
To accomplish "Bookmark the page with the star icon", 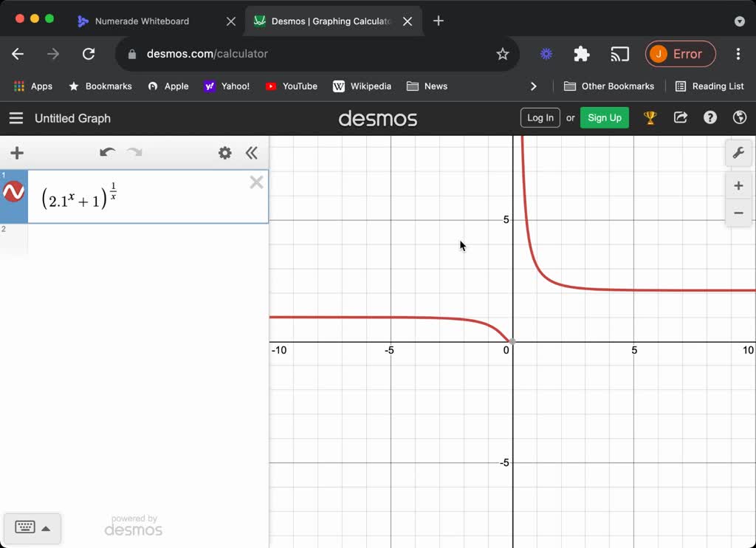I will [503, 54].
